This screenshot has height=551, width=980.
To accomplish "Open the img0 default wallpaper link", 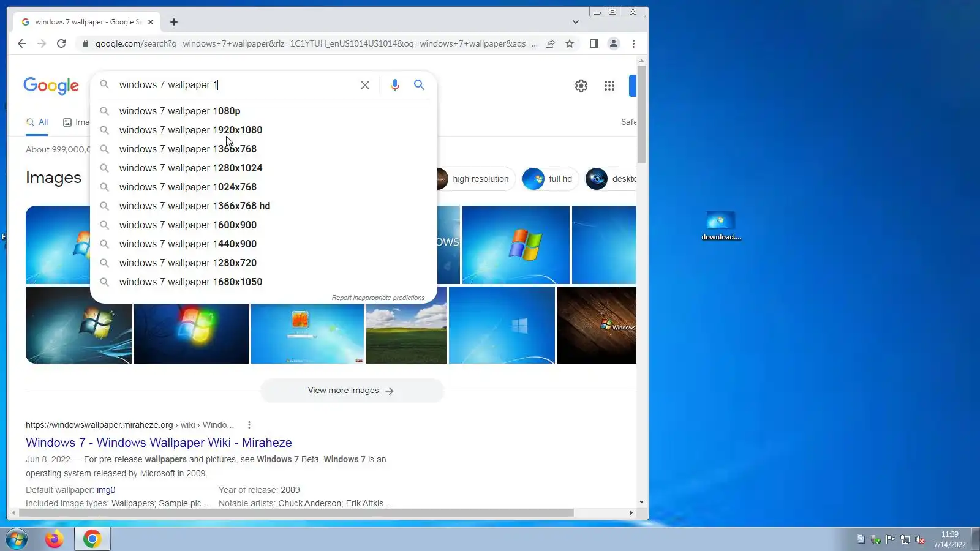I will click(x=106, y=490).
